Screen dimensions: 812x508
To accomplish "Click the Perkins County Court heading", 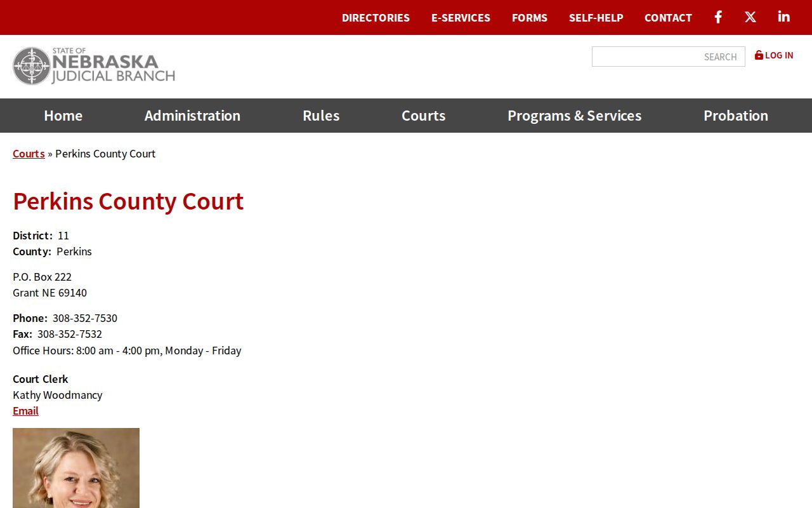I will [x=128, y=201].
